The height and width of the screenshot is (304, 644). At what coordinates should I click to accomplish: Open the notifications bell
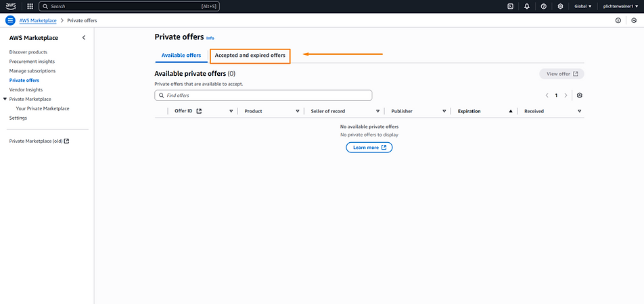pyautogui.click(x=527, y=7)
